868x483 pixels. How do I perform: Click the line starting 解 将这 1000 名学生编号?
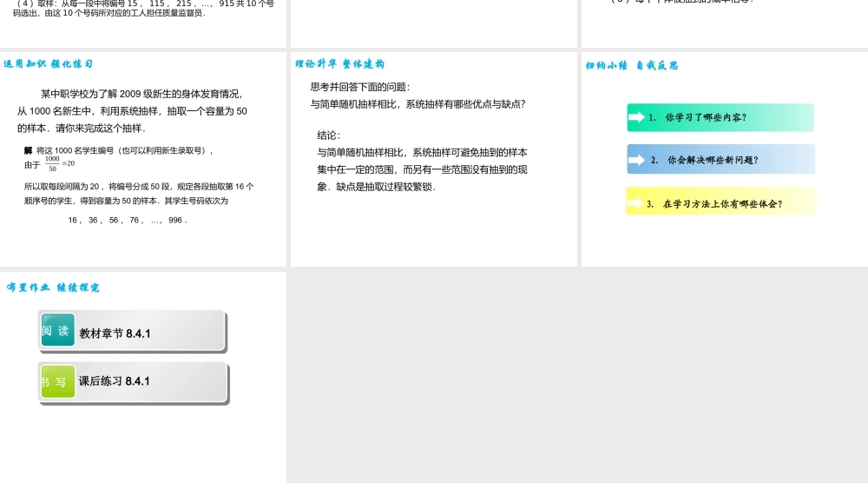118,150
